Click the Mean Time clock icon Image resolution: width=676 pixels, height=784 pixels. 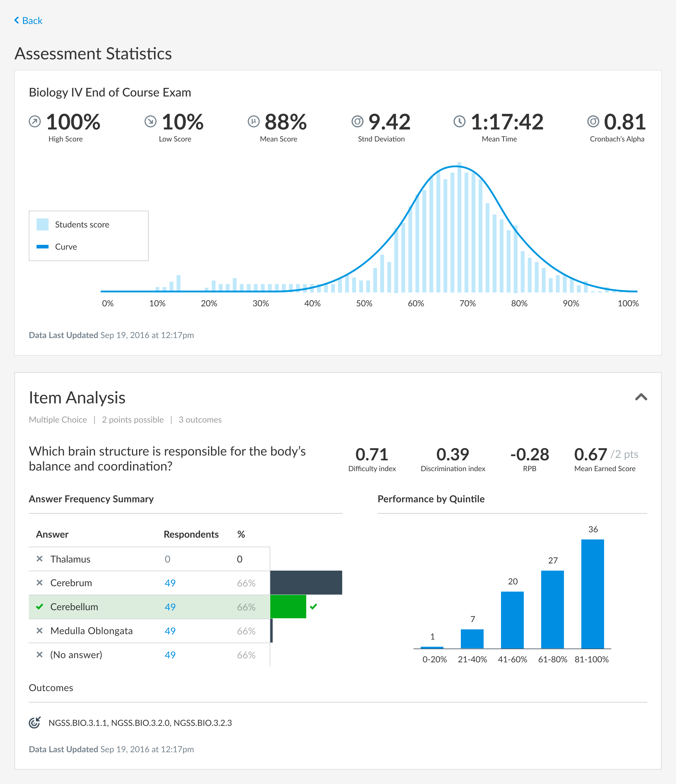(459, 121)
